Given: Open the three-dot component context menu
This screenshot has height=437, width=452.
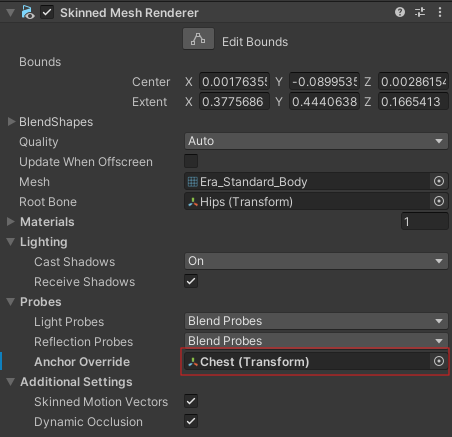Looking at the screenshot, I should (x=440, y=13).
